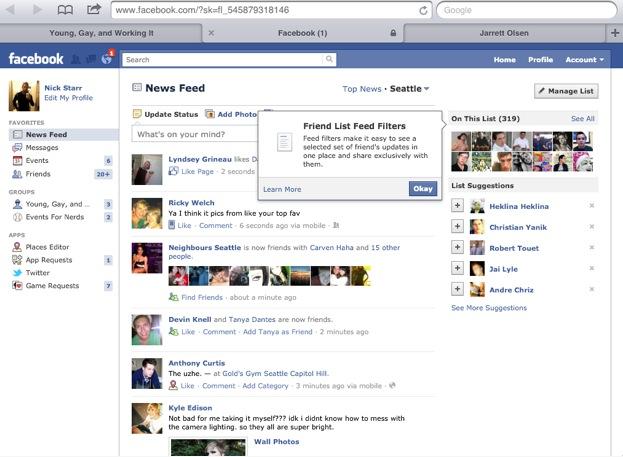Viewport: 623px width, 457px height.
Task: Add Robert Touet to the list with plus
Action: tap(457, 247)
